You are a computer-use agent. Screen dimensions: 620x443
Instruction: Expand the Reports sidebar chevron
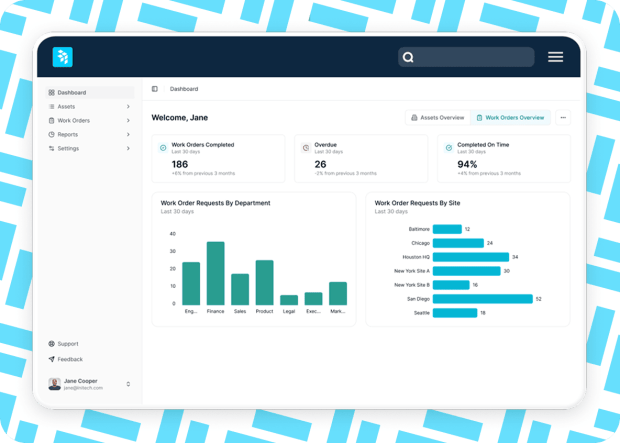pyautogui.click(x=128, y=134)
